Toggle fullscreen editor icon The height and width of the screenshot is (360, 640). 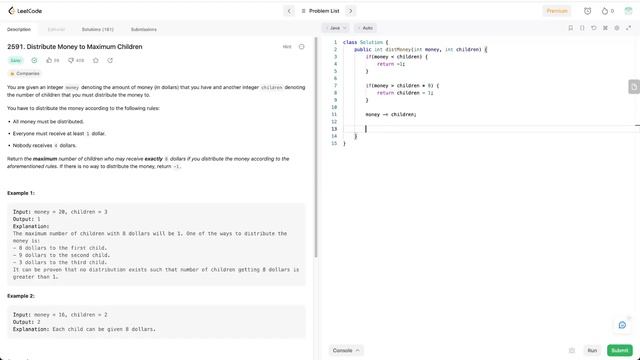pyautogui.click(x=628, y=28)
